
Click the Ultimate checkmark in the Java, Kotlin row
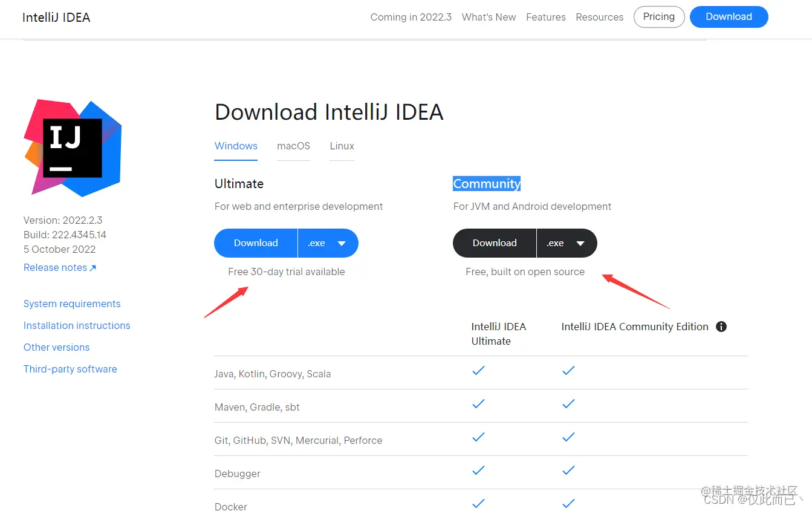pos(478,371)
